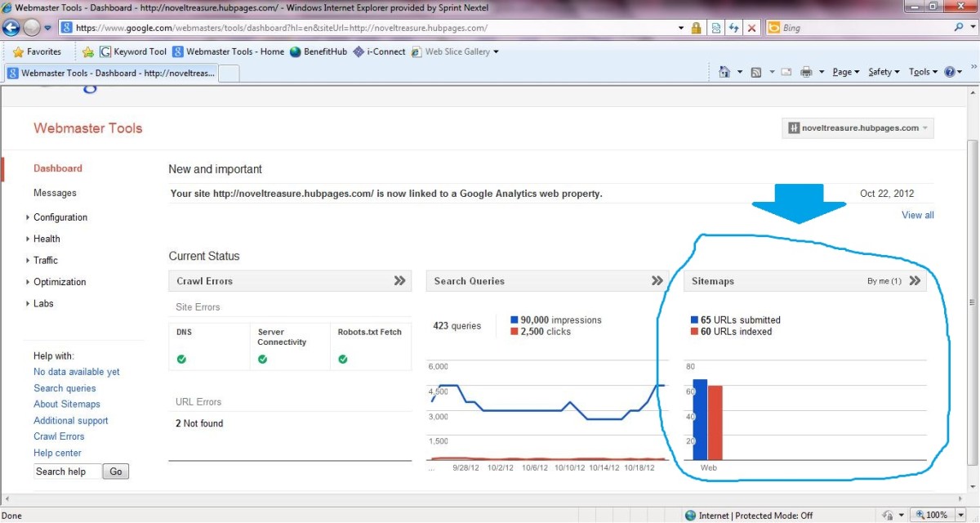The image size is (980, 523).
Task: Open the Sitemaps panel via double-arrow icon
Action: tap(916, 280)
